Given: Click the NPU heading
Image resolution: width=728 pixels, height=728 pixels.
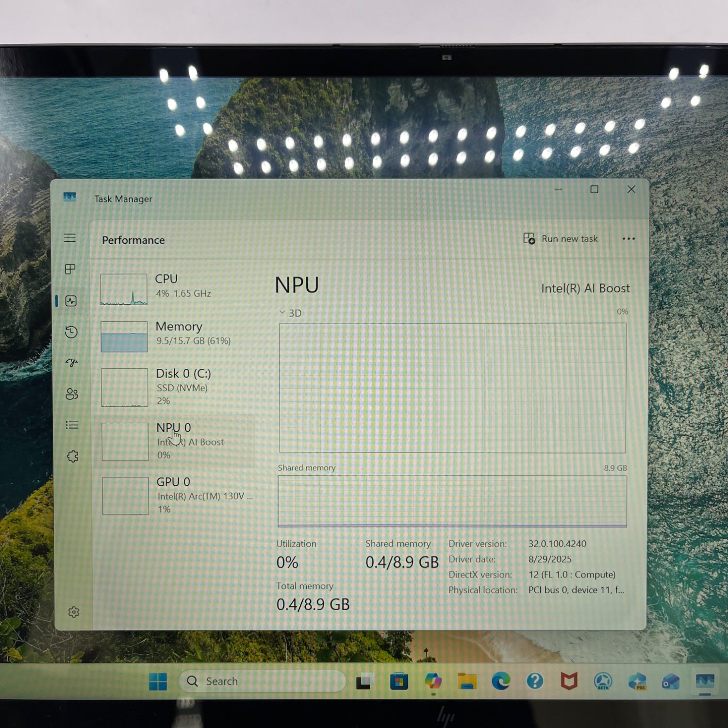Looking at the screenshot, I should (297, 285).
